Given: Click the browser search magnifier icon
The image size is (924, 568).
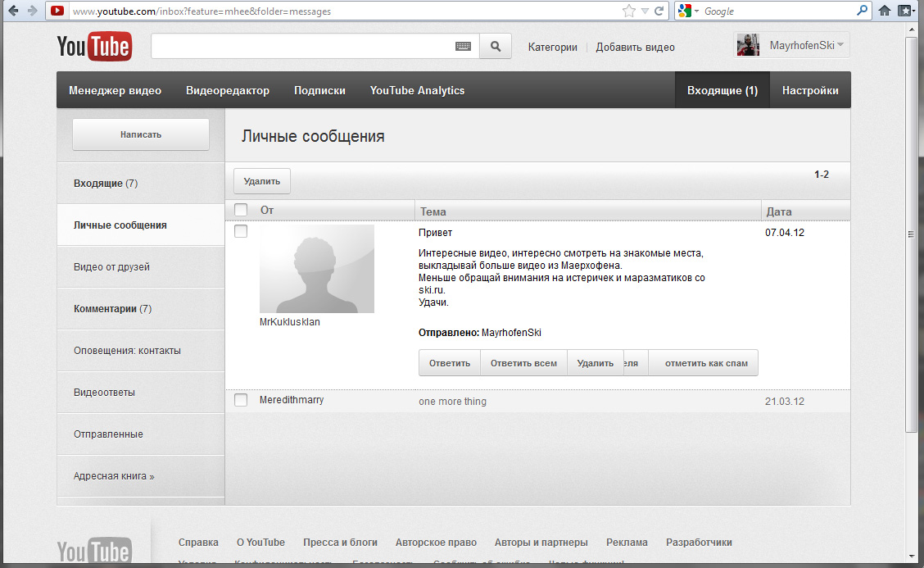Looking at the screenshot, I should [x=862, y=10].
